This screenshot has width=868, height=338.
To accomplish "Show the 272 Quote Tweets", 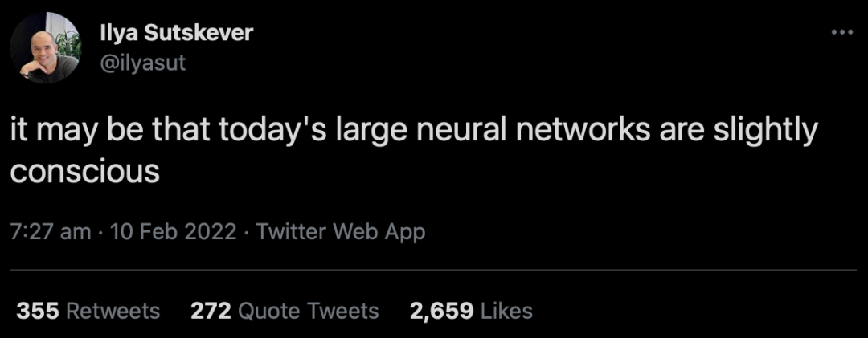I will (285, 311).
